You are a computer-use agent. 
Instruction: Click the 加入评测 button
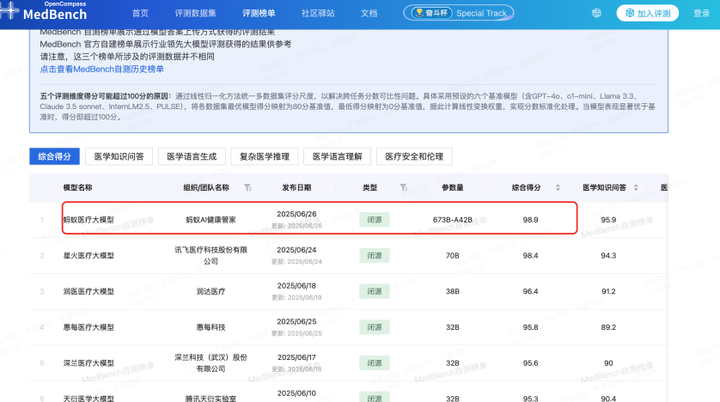(x=647, y=13)
